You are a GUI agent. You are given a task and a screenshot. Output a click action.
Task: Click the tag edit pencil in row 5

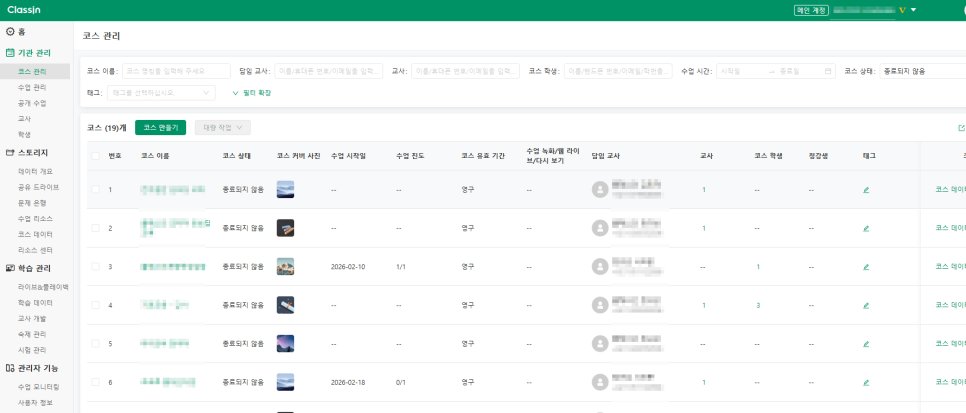tap(866, 343)
